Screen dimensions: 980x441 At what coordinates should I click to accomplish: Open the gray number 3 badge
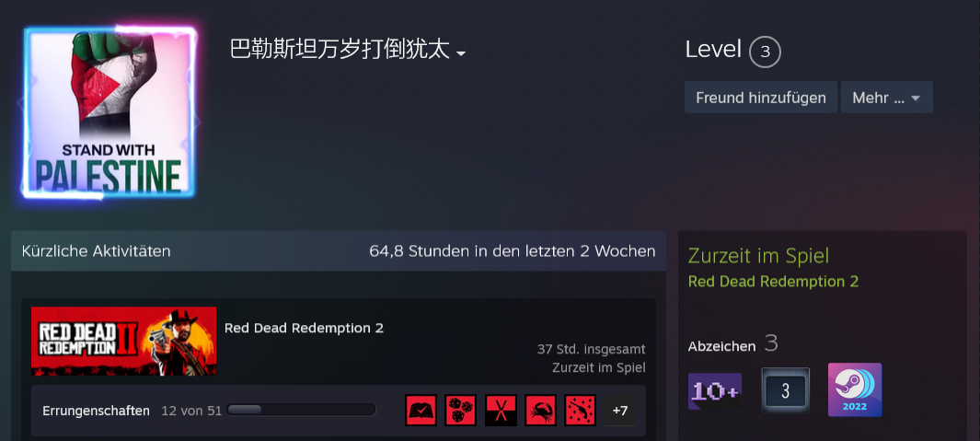786,390
